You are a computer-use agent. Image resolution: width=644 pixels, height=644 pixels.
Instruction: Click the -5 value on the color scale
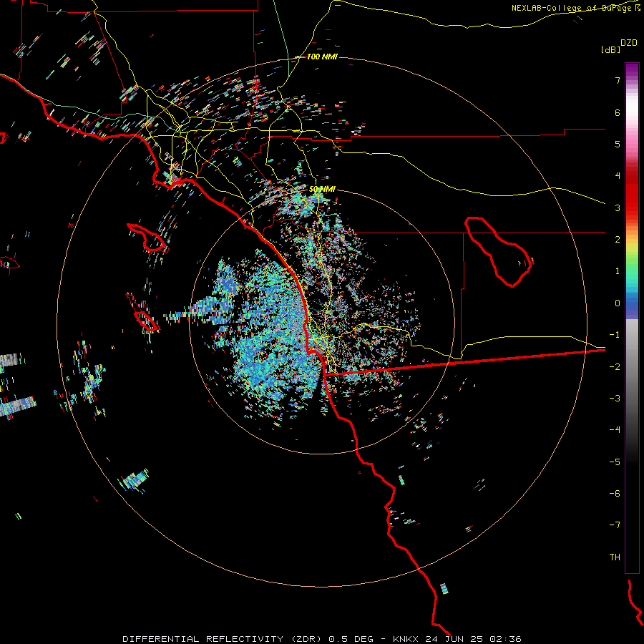pos(615,462)
